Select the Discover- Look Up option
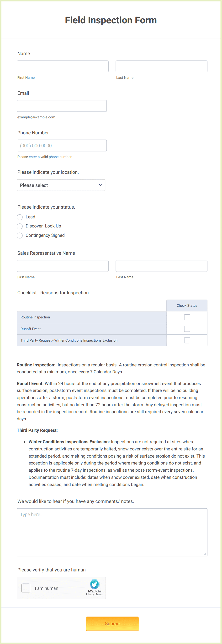The image size is (222, 644). 20,226
